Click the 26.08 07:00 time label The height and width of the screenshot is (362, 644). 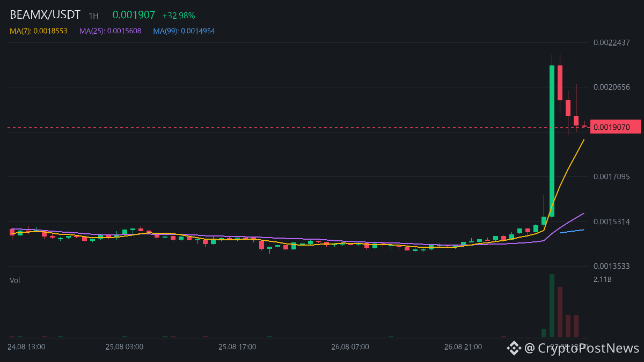click(x=350, y=347)
